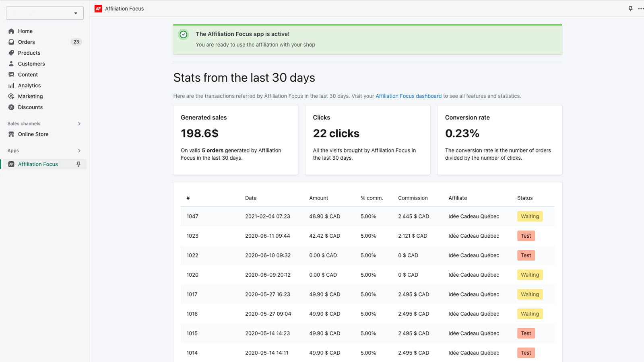The image size is (644, 362).
Task: Click the pin icon in top bar
Action: [631, 8]
